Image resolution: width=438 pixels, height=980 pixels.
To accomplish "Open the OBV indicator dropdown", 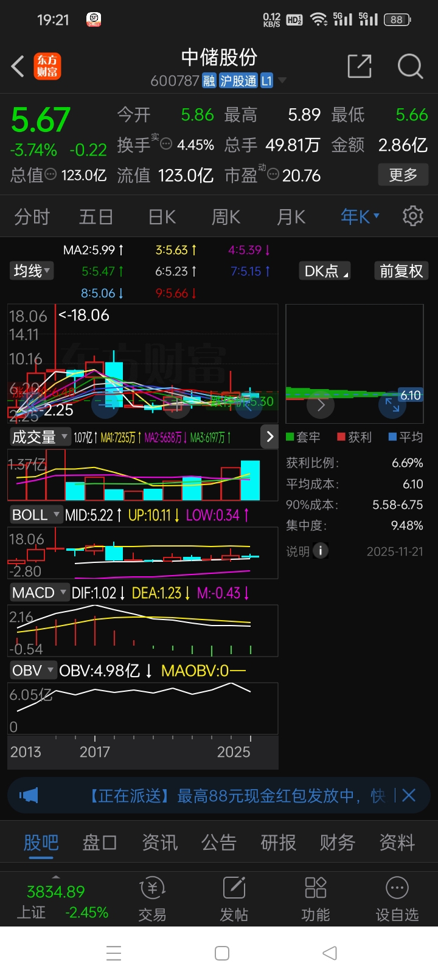I will pos(33,670).
